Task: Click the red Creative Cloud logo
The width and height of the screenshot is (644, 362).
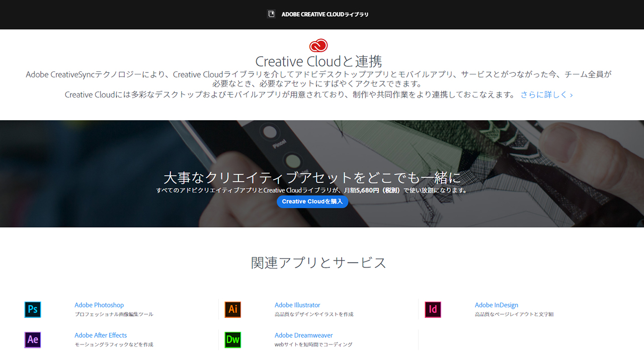Action: 318,46
